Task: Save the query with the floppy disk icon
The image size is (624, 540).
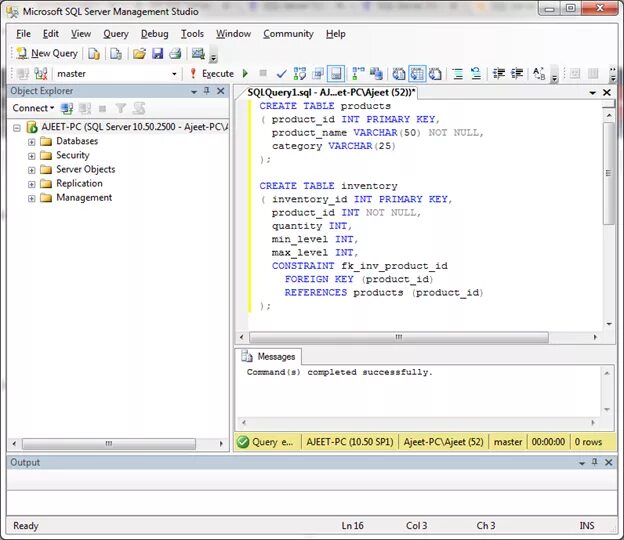Action: click(158, 53)
